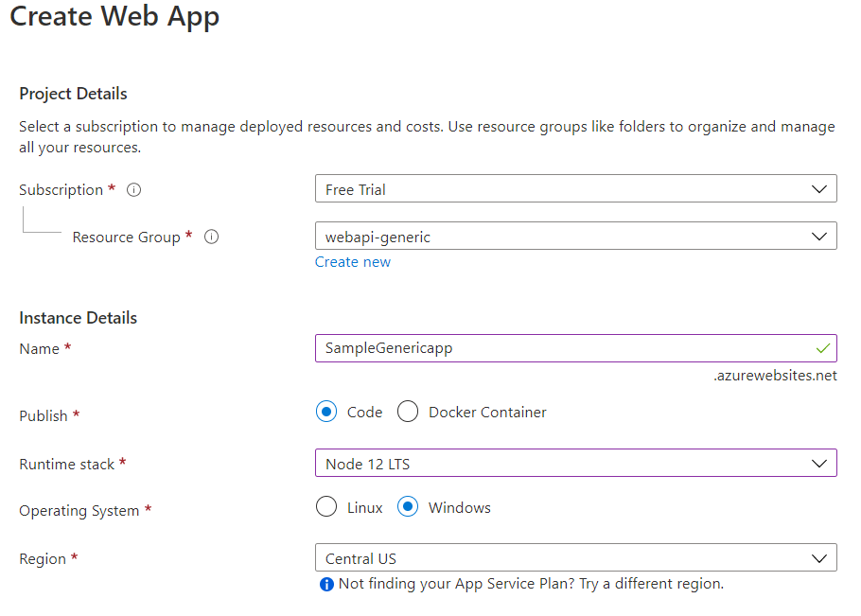Click the Project Details section heading
The width and height of the screenshot is (861, 616).
coord(73,94)
